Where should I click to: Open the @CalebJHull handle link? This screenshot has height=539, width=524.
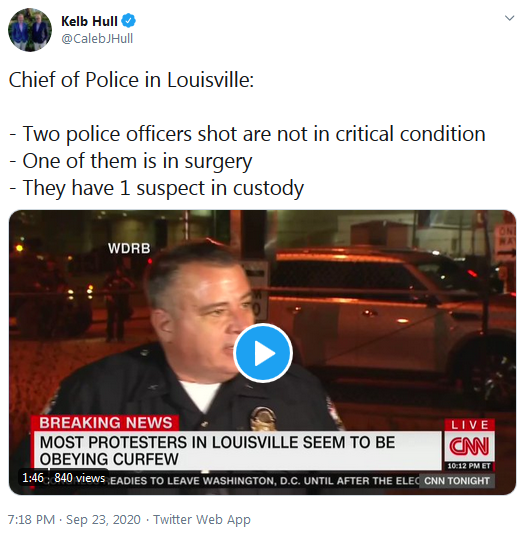[x=97, y=38]
